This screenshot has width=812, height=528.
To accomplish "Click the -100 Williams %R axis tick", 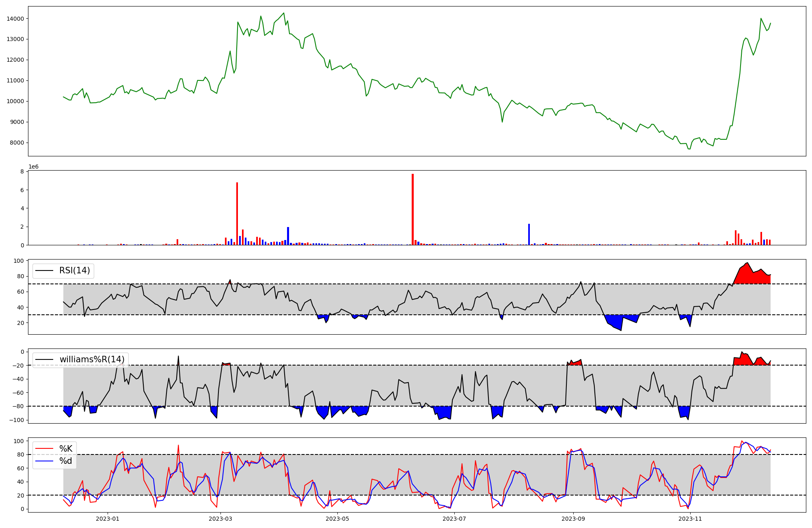I will (16, 420).
